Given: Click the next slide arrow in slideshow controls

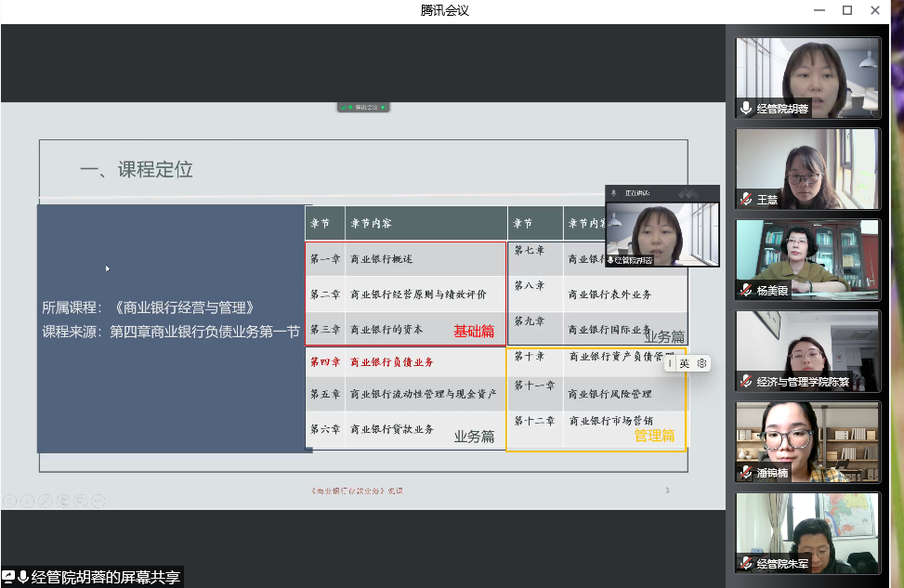Looking at the screenshot, I should click(x=27, y=501).
